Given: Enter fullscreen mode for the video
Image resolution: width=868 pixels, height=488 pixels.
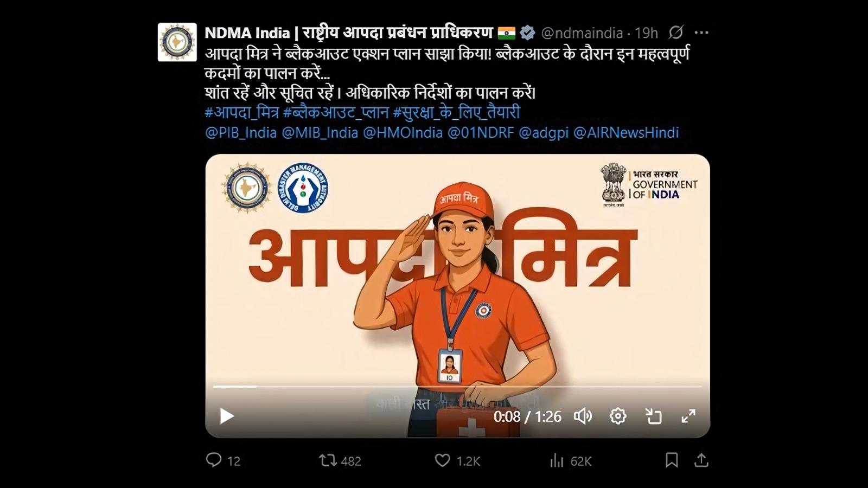Looking at the screenshot, I should tap(688, 416).
